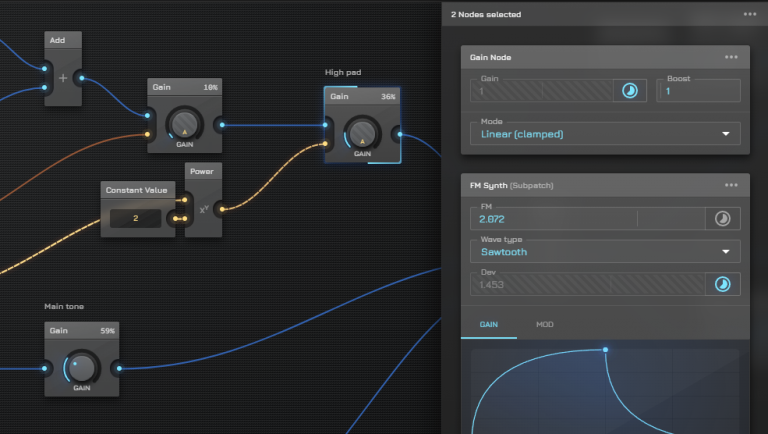Select the Add node header
The image size is (768, 434).
[x=63, y=40]
